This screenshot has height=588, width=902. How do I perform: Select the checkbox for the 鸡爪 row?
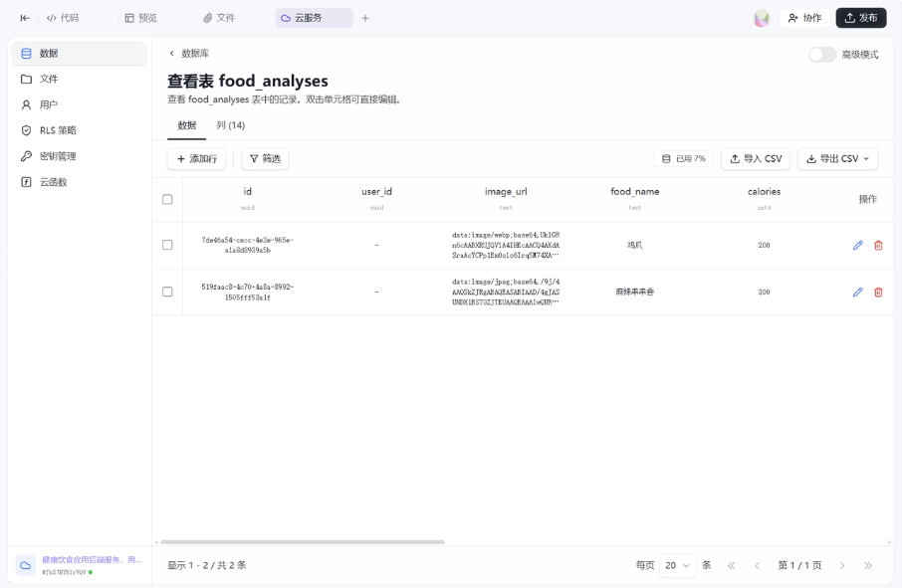point(167,245)
